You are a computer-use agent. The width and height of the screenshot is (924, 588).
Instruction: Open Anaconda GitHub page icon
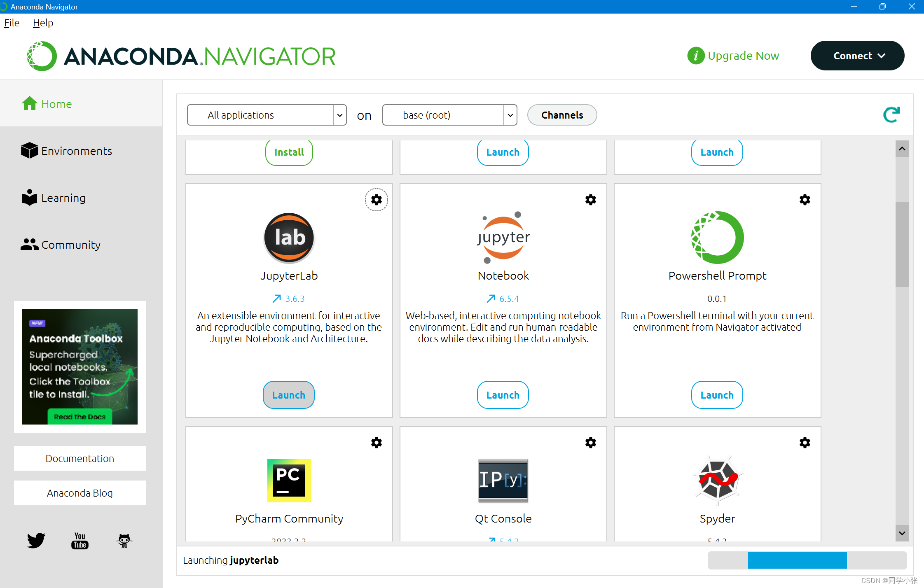pos(124,541)
